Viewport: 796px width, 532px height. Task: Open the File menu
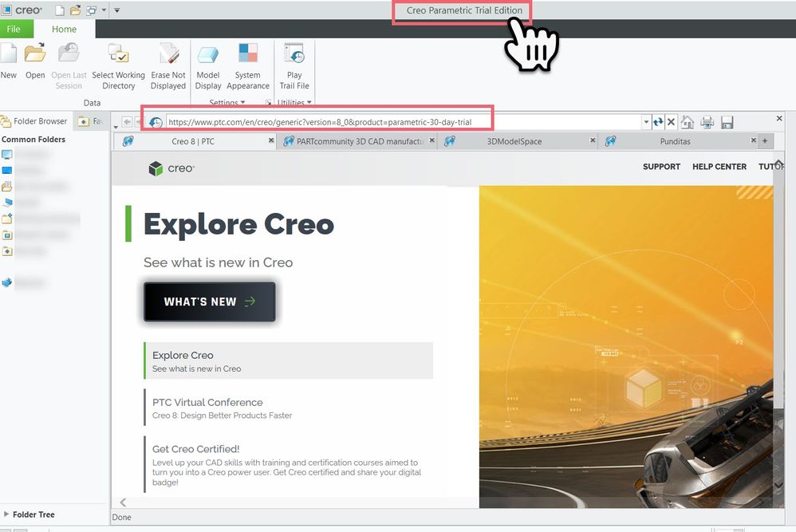coord(14,29)
